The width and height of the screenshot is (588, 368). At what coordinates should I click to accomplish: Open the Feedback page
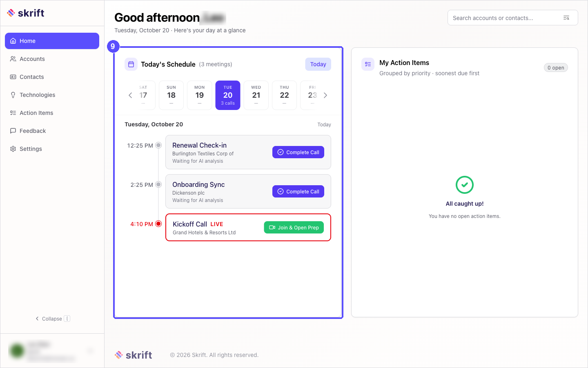(52, 131)
